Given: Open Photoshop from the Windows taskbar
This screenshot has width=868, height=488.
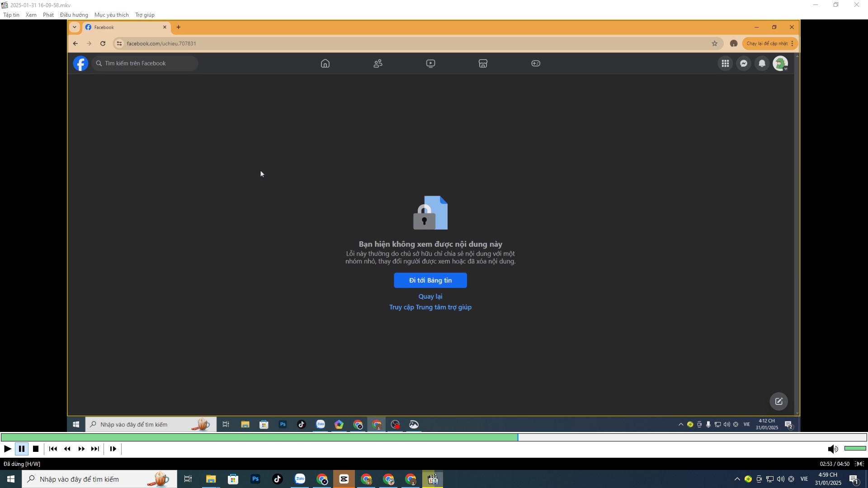Looking at the screenshot, I should pyautogui.click(x=255, y=479).
